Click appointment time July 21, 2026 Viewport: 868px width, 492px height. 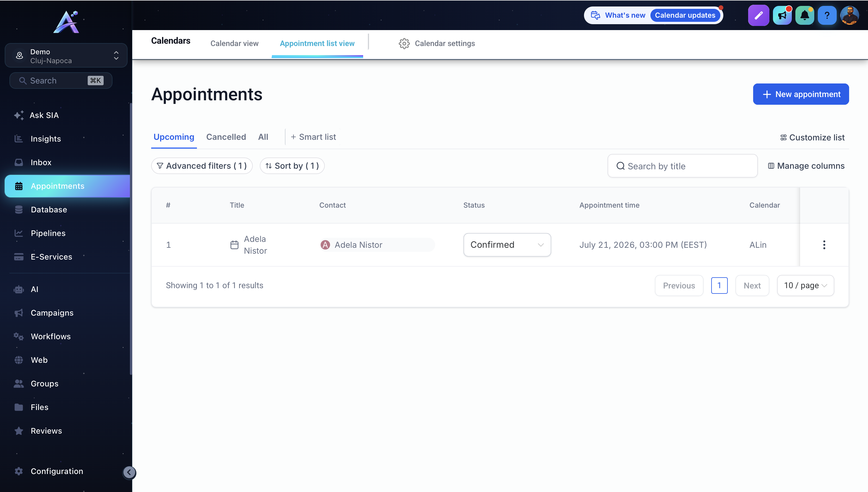[x=643, y=245]
